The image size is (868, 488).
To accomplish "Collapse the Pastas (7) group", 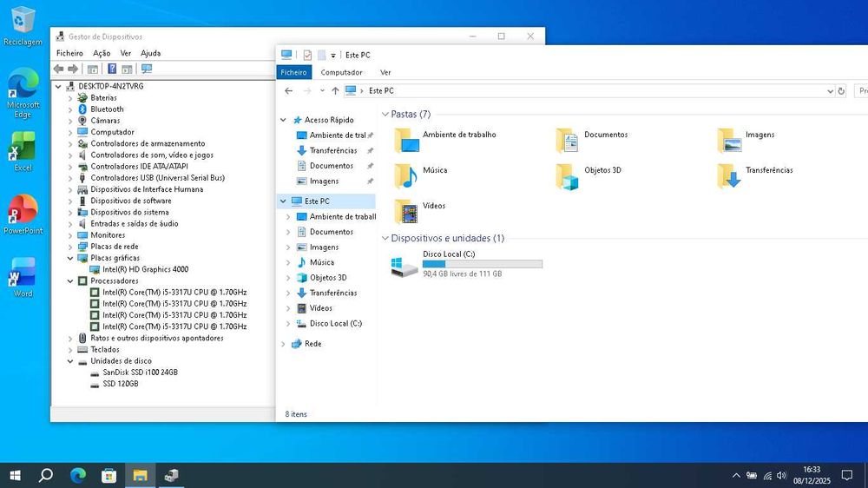I will pos(385,114).
